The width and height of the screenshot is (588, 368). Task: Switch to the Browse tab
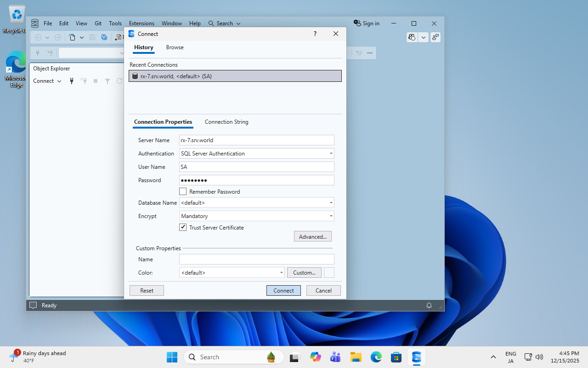(175, 47)
